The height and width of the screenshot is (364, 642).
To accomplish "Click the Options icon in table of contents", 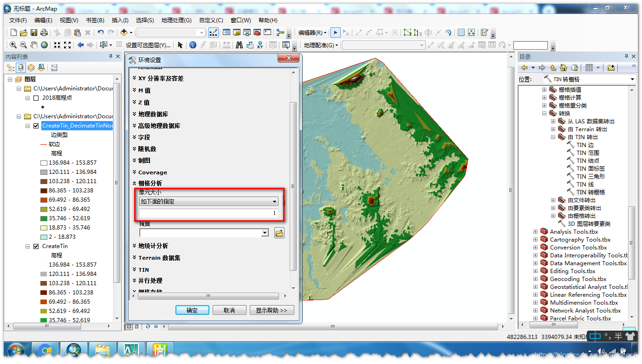I will tap(54, 68).
